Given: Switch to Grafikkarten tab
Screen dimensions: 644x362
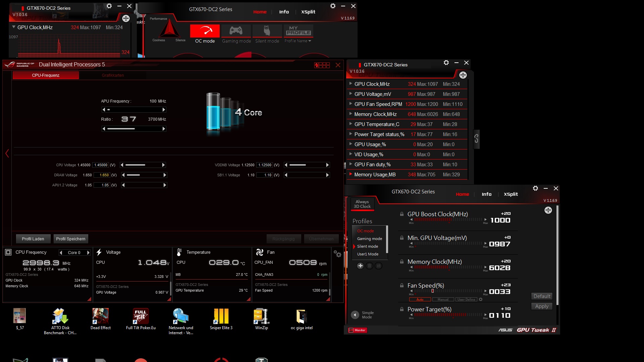Looking at the screenshot, I should pyautogui.click(x=113, y=75).
